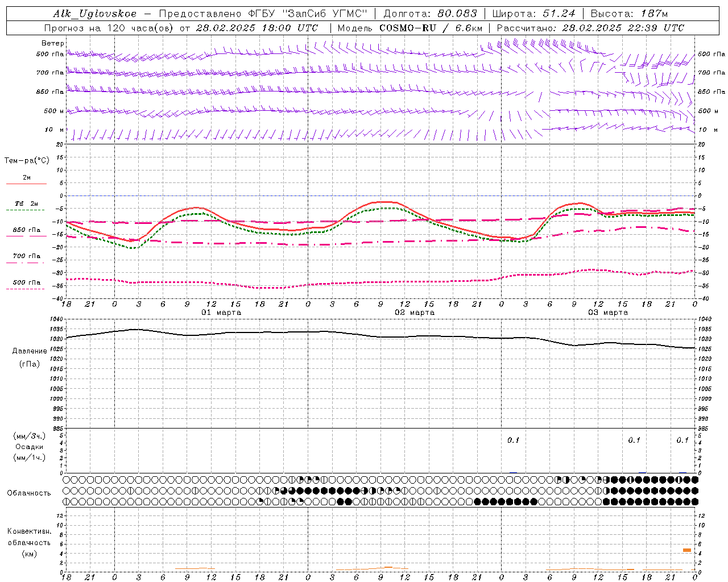Click the Давление panel label
The image size is (728, 582).
coord(30,351)
